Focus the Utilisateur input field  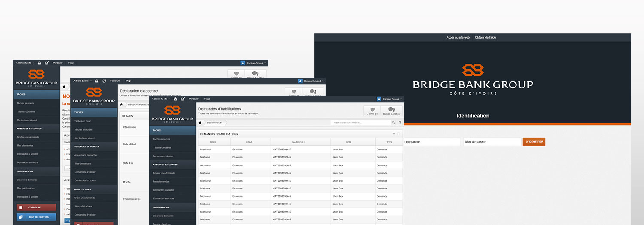point(431,141)
